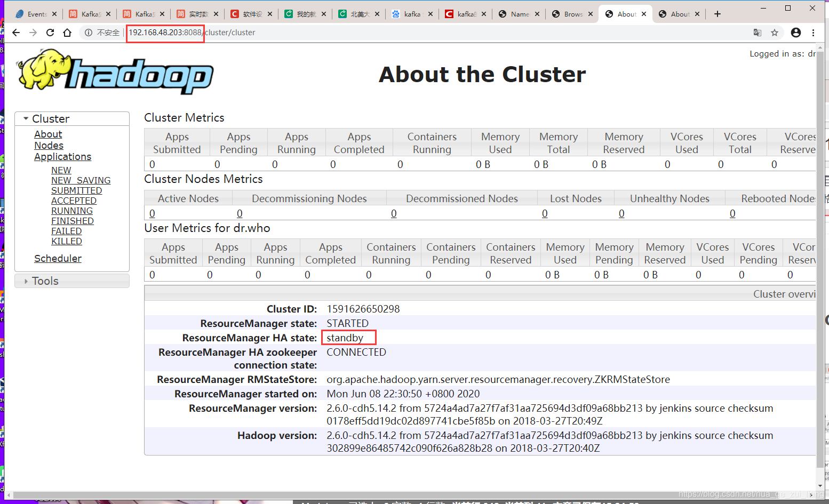Click the Rebooted Nodes count link
Screen dimensions: 829x504
(x=732, y=213)
